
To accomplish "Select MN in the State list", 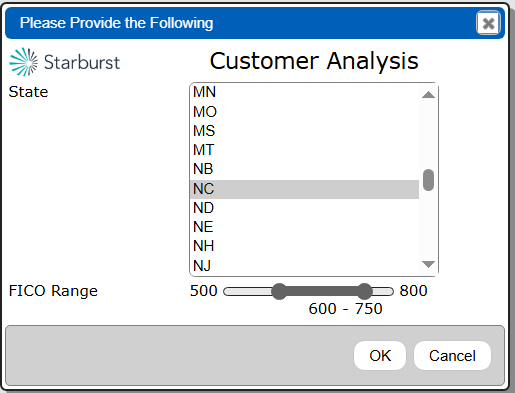I will click(304, 92).
